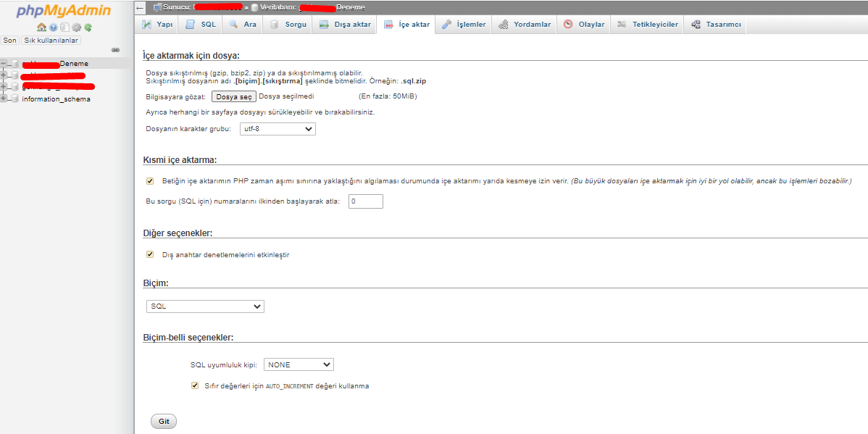Select information_schema database in tree

click(x=56, y=99)
